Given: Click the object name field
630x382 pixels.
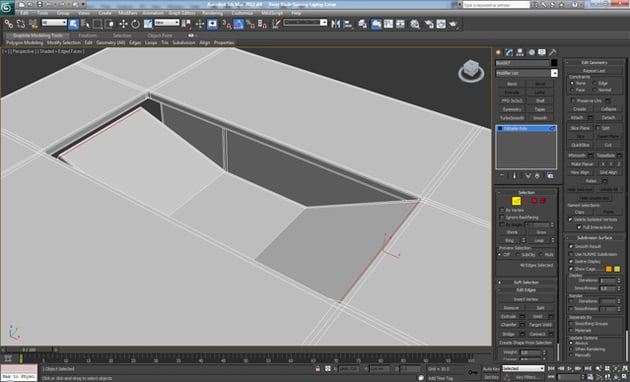Looking at the screenshot, I should (522, 63).
